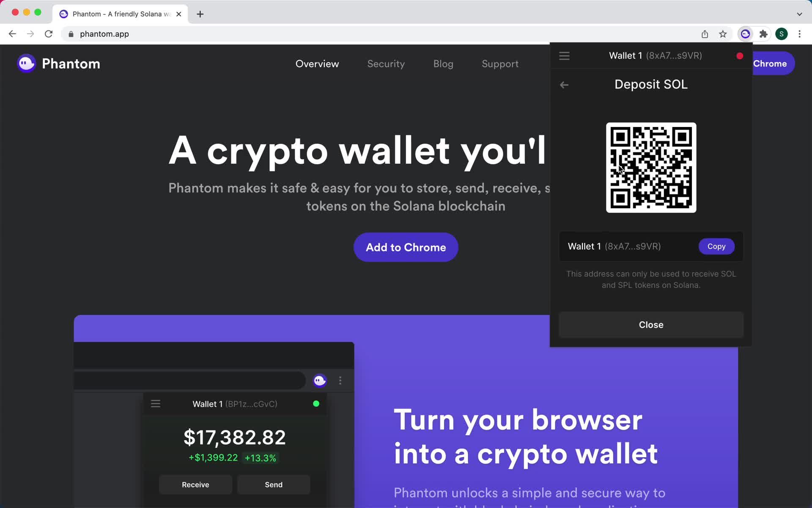Click the Chrome extension puzzle piece icon

(x=763, y=33)
